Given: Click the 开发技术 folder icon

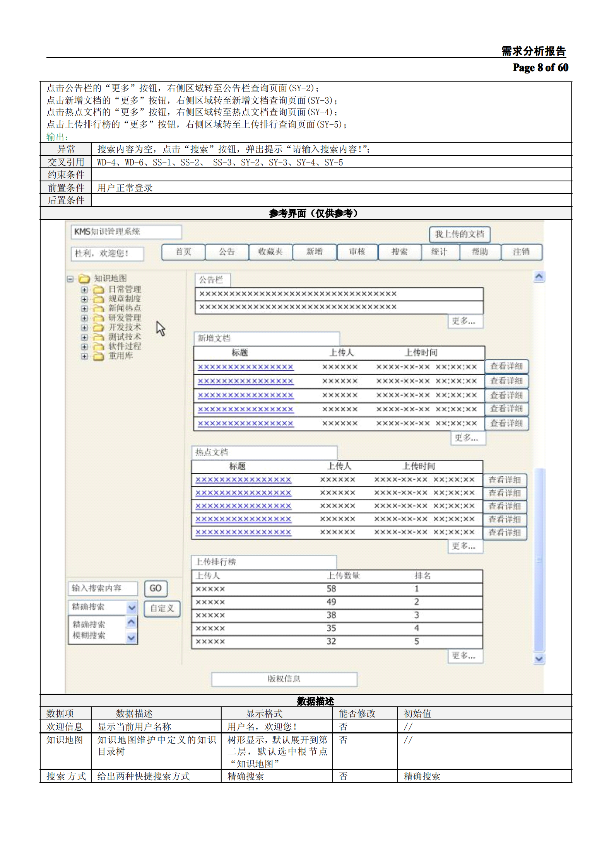Looking at the screenshot, I should coord(99,327).
